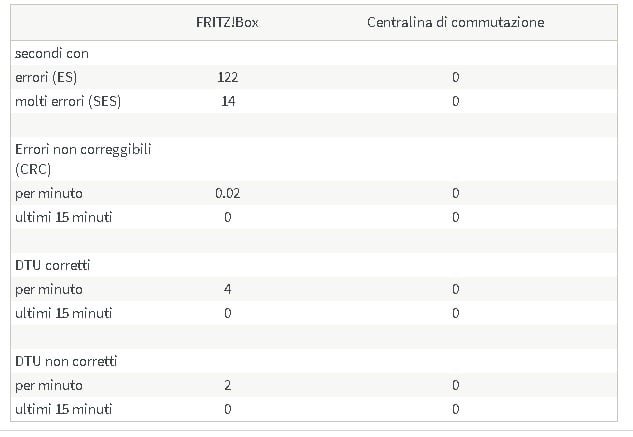This screenshot has width=633, height=437.
Task: Click "ultimi 15 minuti" label under CRC errors
Action: tap(63, 217)
